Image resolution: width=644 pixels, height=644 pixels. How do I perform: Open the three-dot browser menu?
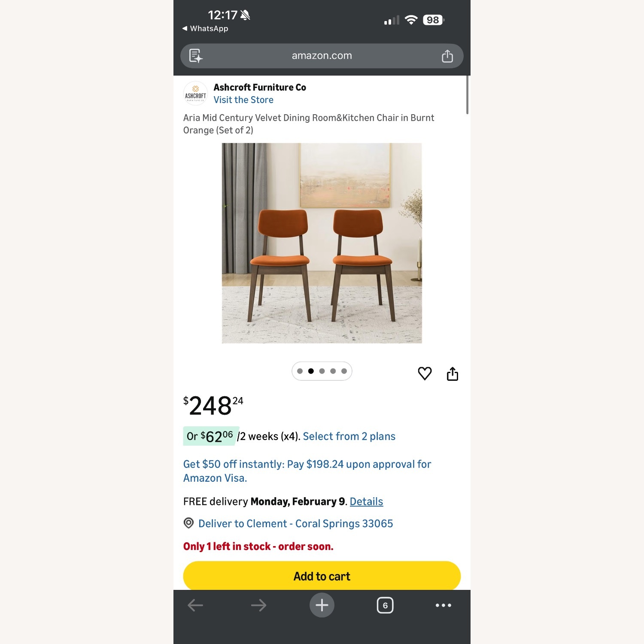coord(444,605)
